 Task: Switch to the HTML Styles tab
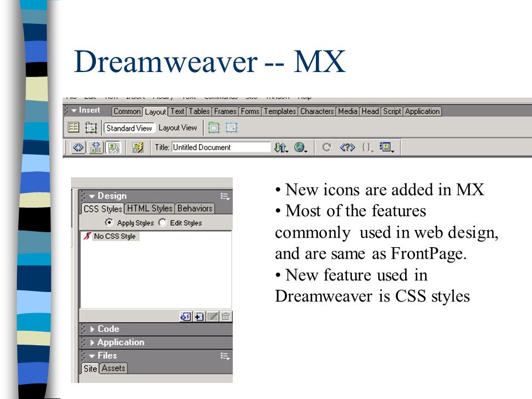[x=150, y=208]
